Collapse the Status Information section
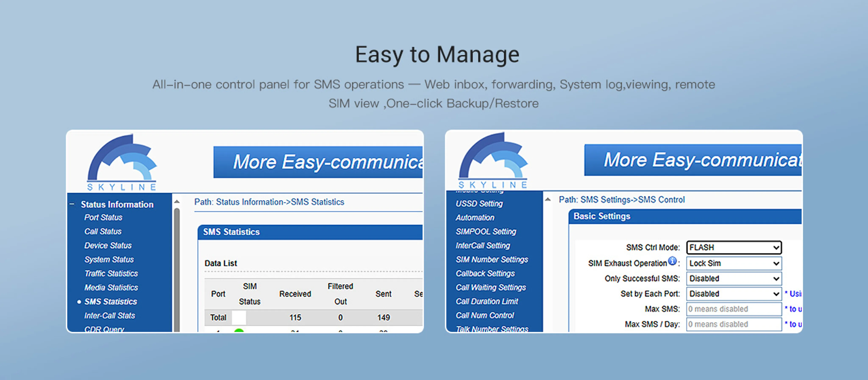The height and width of the screenshot is (380, 868). 72,204
